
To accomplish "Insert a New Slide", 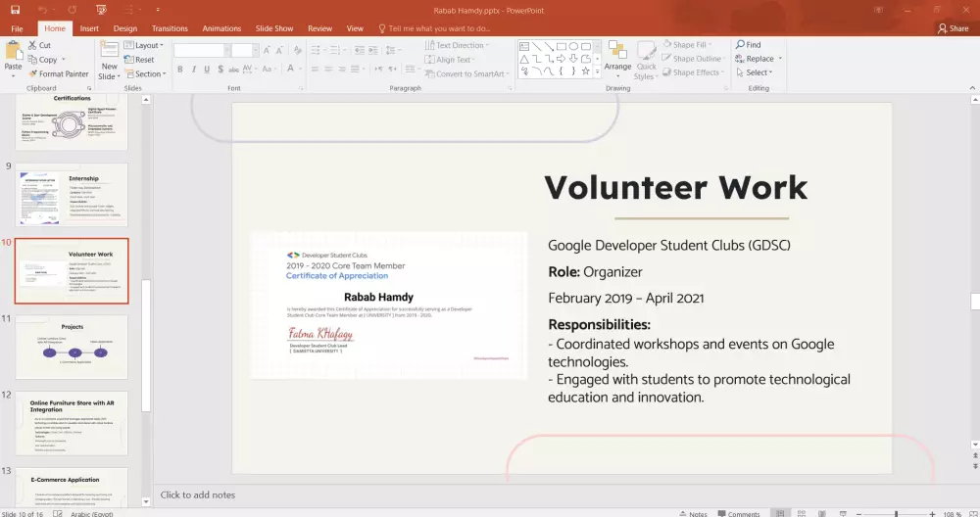I will (110, 60).
